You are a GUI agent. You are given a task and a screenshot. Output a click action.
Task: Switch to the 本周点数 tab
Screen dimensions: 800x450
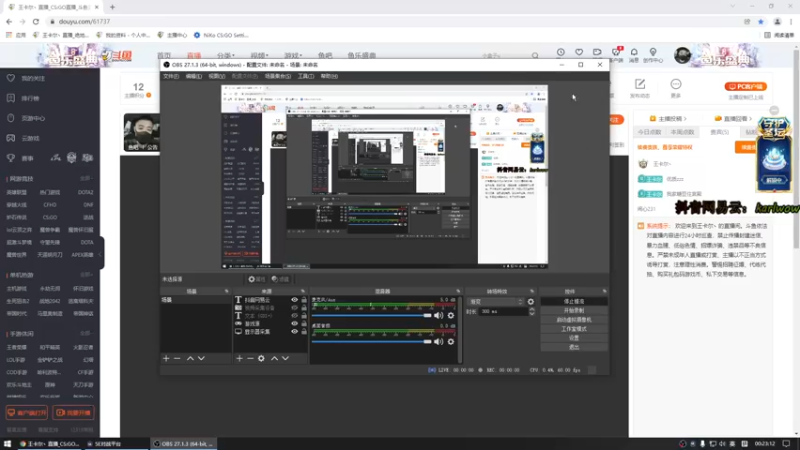tap(682, 132)
